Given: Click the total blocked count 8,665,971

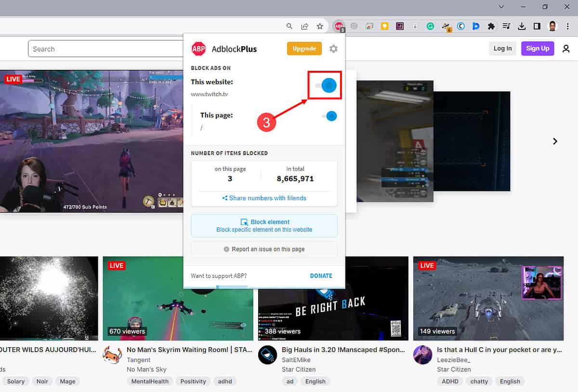Looking at the screenshot, I should click(x=295, y=179).
